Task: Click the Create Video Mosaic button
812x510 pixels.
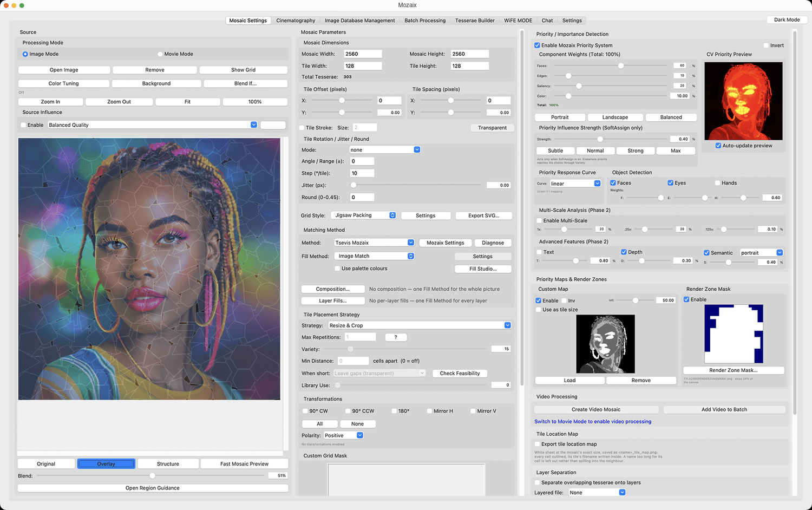Action: pos(596,410)
